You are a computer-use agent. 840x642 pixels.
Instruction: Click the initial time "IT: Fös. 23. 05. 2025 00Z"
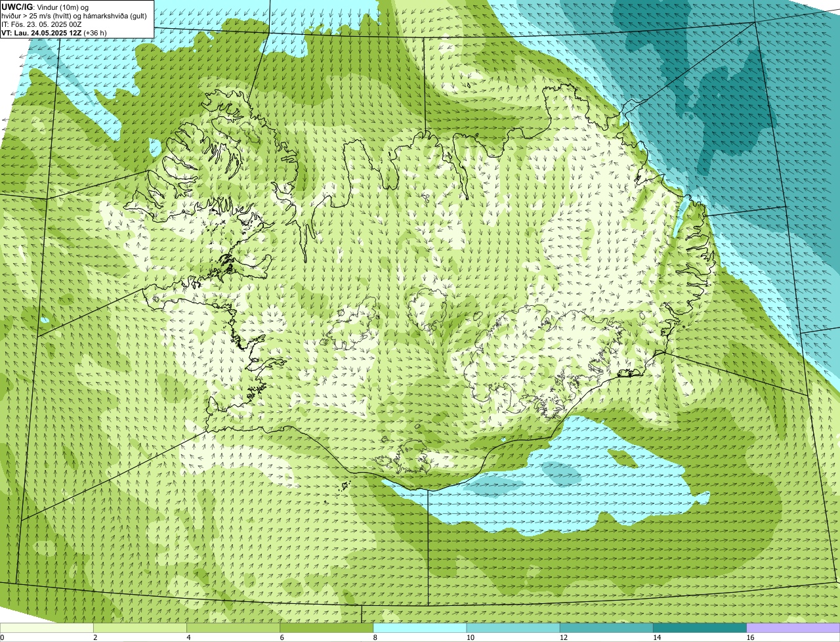coord(42,24)
